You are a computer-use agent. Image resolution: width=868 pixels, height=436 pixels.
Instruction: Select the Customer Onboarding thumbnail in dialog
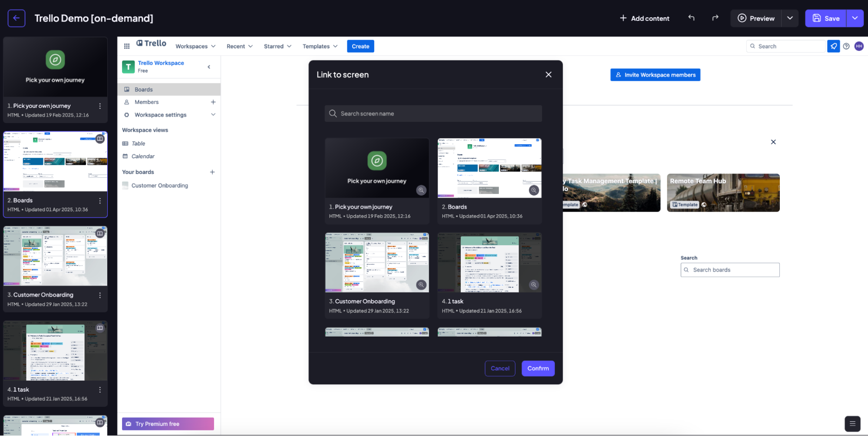tap(377, 263)
